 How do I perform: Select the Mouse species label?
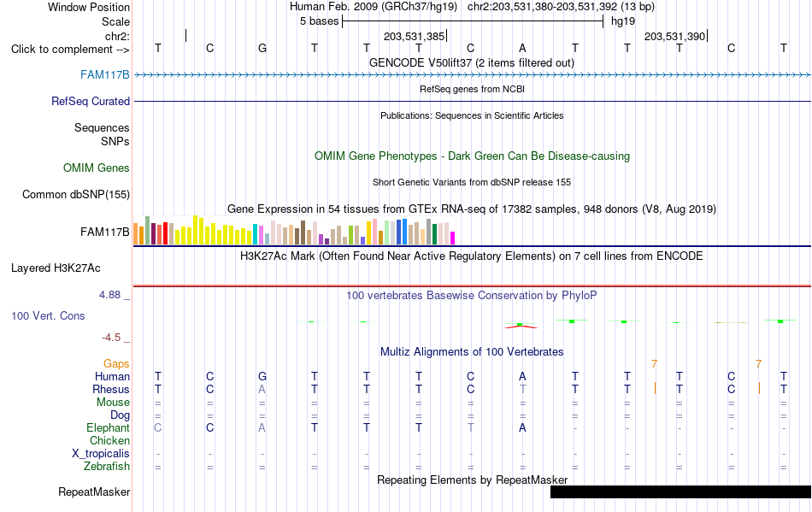click(113, 403)
